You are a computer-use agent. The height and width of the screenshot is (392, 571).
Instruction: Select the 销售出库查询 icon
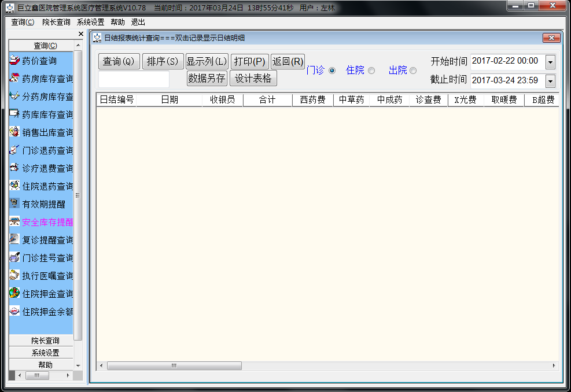click(x=15, y=132)
